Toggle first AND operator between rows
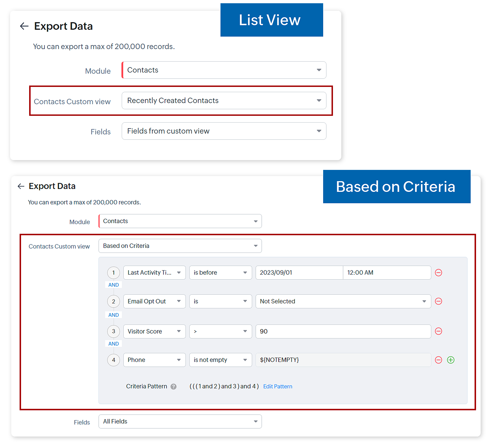490x448 pixels. point(113,285)
